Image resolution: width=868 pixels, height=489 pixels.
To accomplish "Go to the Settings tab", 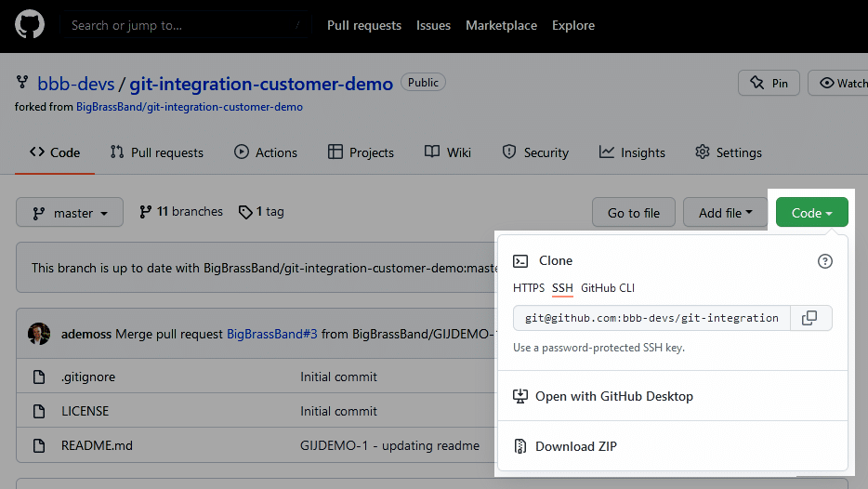I will click(728, 152).
